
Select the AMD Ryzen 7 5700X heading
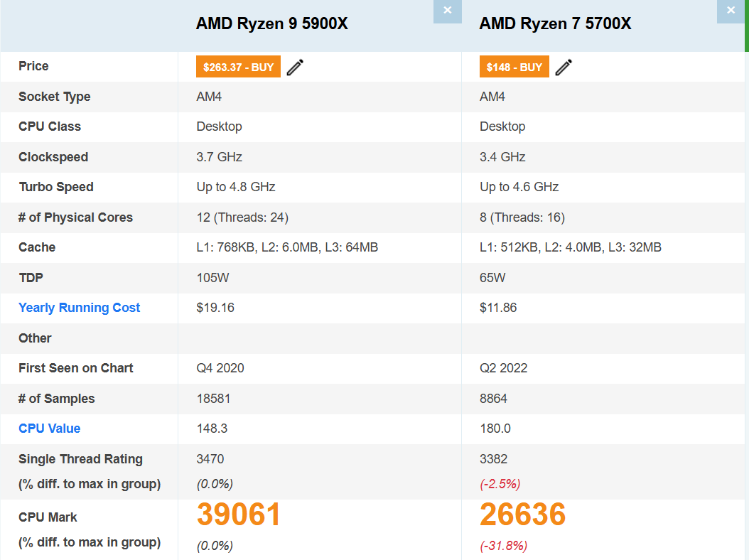[555, 23]
